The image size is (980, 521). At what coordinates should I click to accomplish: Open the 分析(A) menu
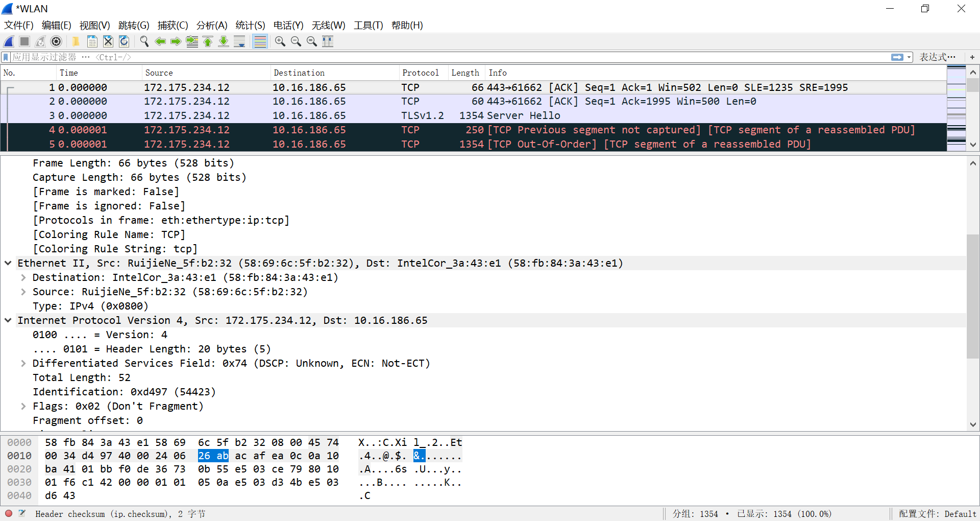point(211,25)
